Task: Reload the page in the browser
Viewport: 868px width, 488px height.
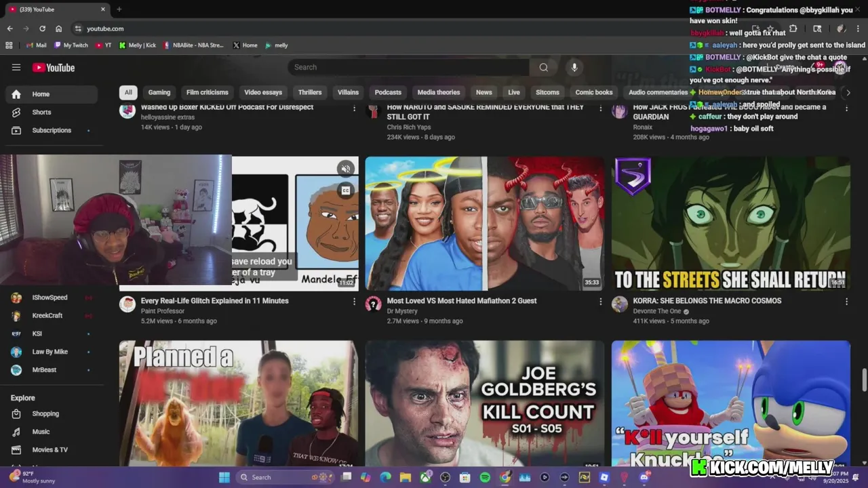Action: tap(42, 28)
